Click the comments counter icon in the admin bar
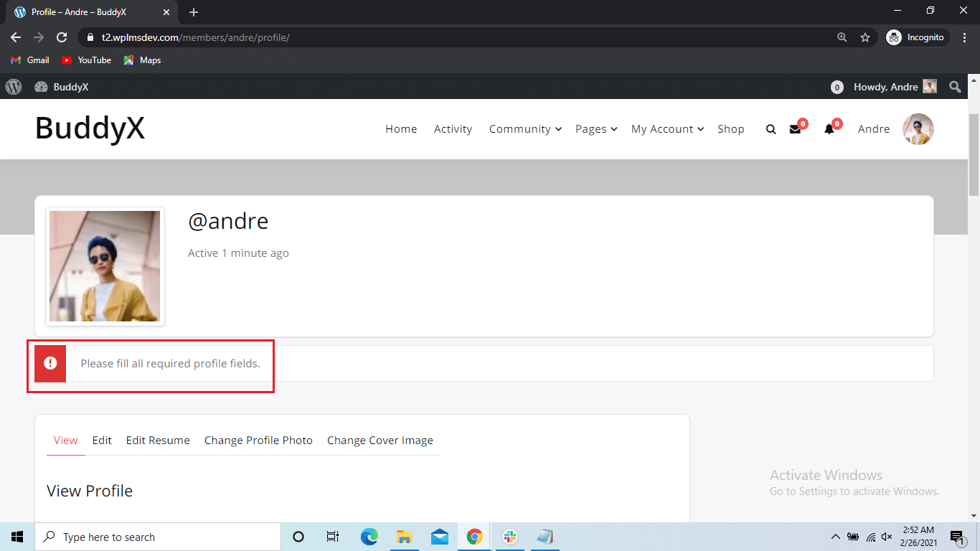Image resolution: width=980 pixels, height=551 pixels. coord(837,86)
